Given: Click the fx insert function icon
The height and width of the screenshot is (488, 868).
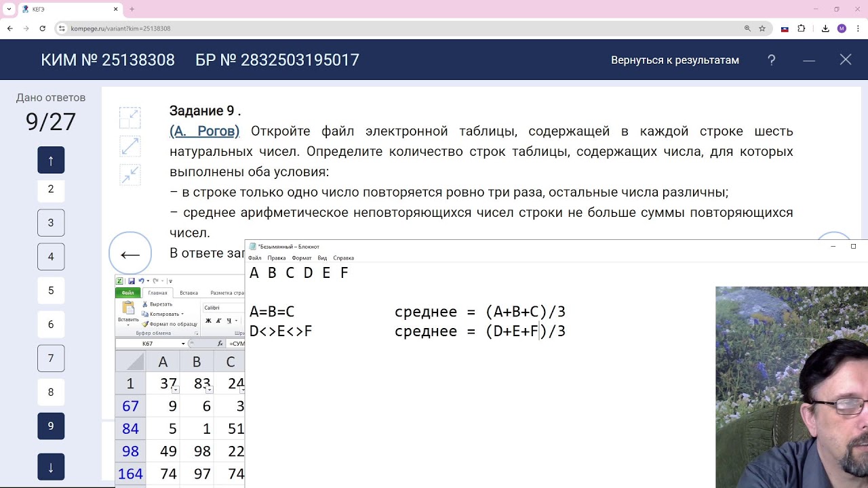Looking at the screenshot, I should [x=220, y=344].
